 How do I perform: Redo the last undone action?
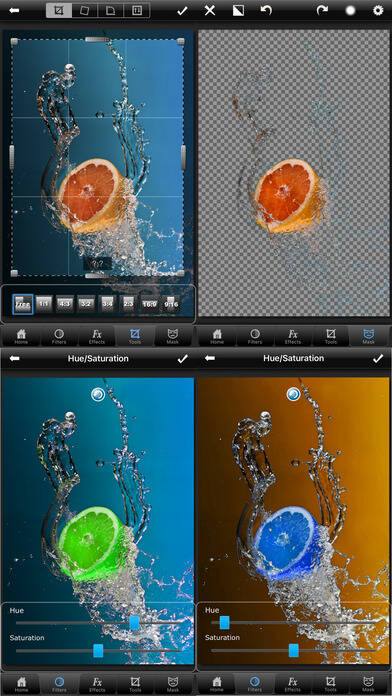point(322,10)
